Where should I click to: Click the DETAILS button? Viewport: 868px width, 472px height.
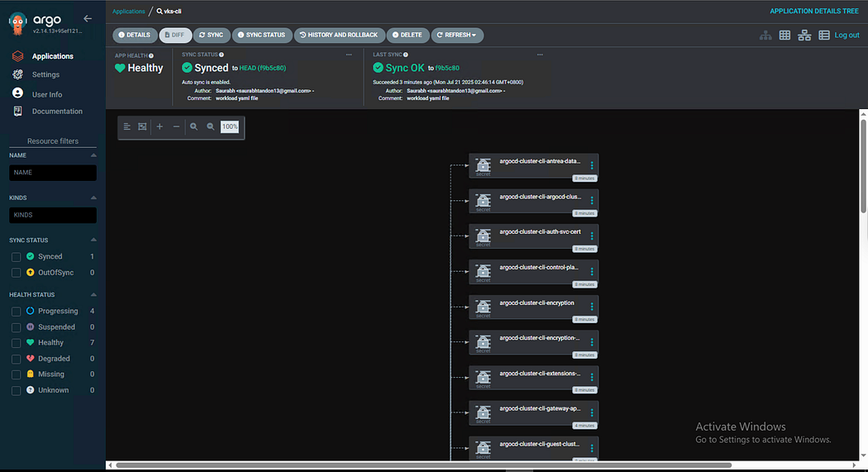pyautogui.click(x=135, y=35)
